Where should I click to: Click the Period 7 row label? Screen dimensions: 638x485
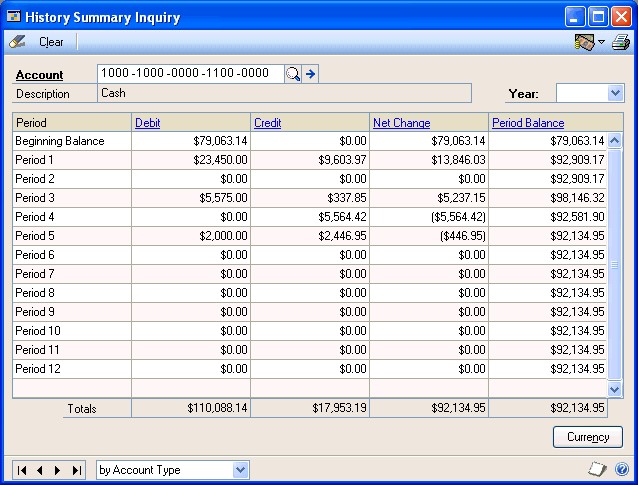tap(35, 274)
